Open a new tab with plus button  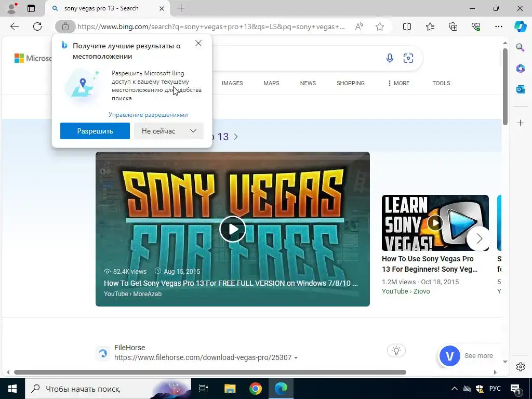pyautogui.click(x=181, y=8)
